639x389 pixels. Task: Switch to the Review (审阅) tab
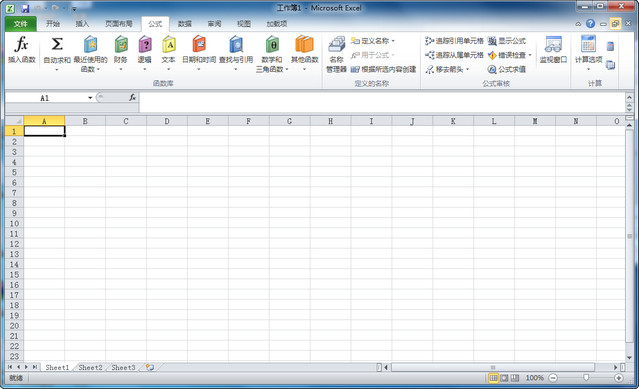click(214, 24)
